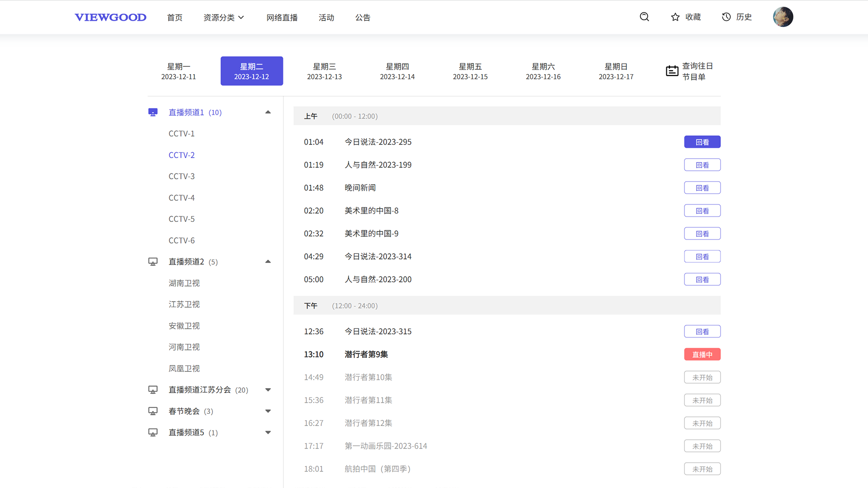
Task: Select channel CCTV-6
Action: coord(182,240)
